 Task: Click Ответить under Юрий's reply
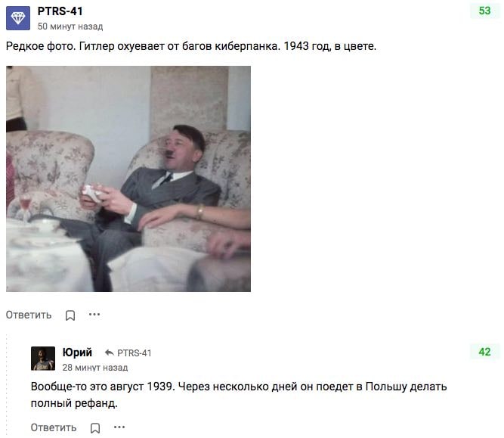tap(54, 427)
